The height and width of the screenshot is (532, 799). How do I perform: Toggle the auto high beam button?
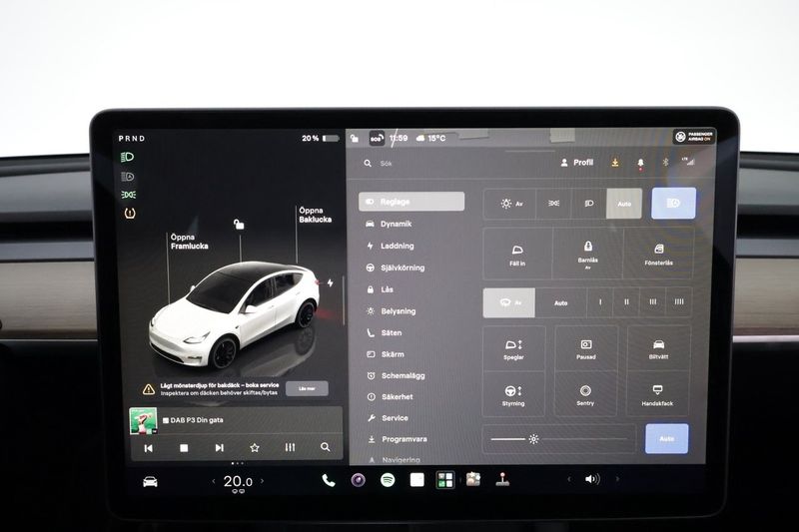pyautogui.click(x=673, y=204)
